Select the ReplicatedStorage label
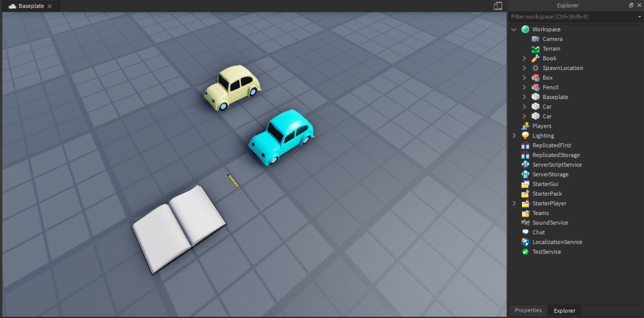The width and height of the screenshot is (644, 318). [556, 155]
